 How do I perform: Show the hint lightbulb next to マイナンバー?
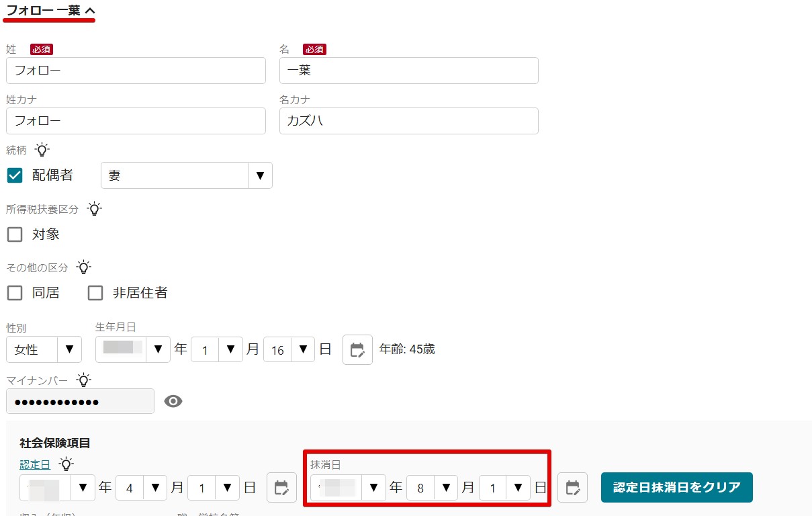click(83, 380)
